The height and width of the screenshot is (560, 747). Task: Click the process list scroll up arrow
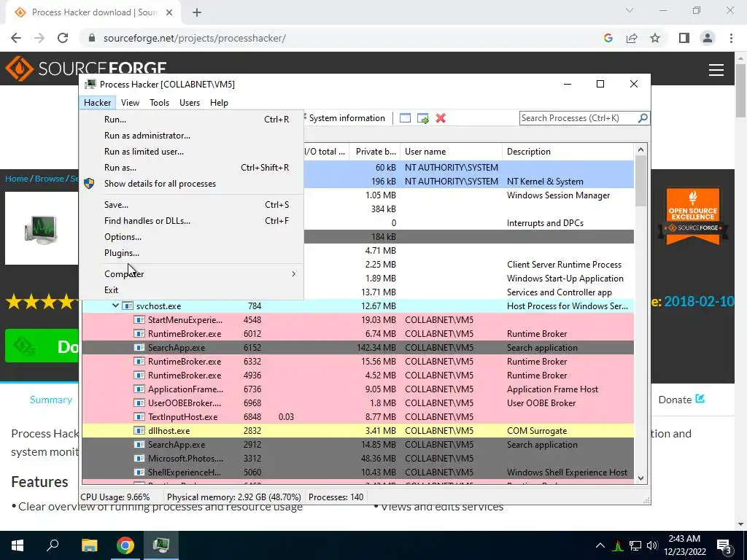pyautogui.click(x=640, y=150)
